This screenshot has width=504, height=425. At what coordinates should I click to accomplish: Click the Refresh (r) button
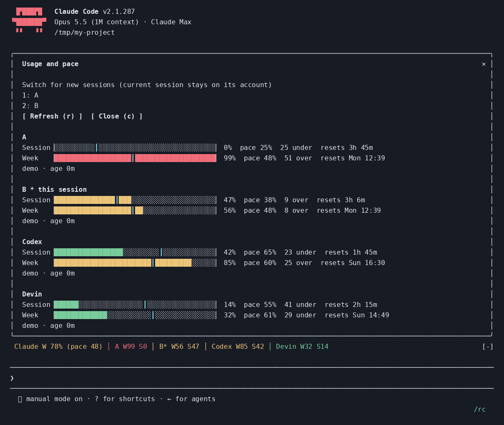[x=52, y=116]
